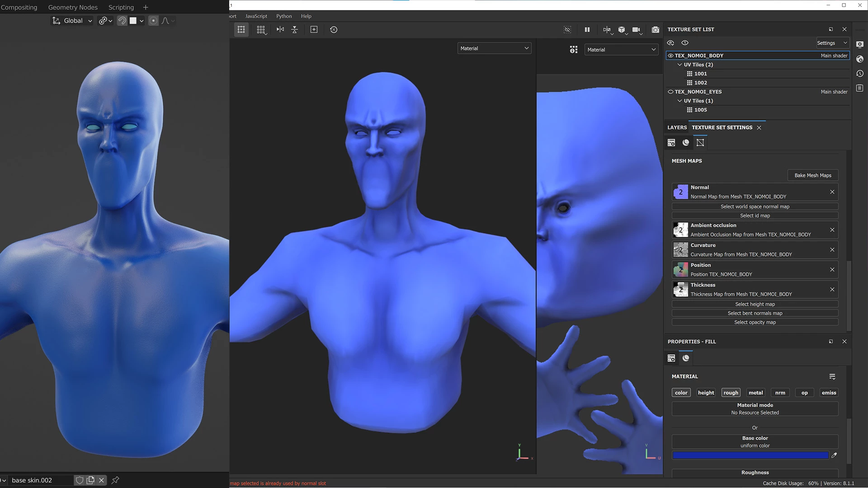Open the Settings dropdown in Texture Set List

click(x=832, y=43)
